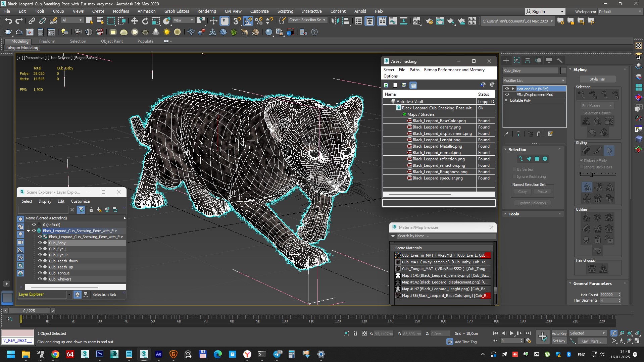The width and height of the screenshot is (644, 362).
Task: Click the Scene Explorer filter funnel icon
Action: point(81,210)
